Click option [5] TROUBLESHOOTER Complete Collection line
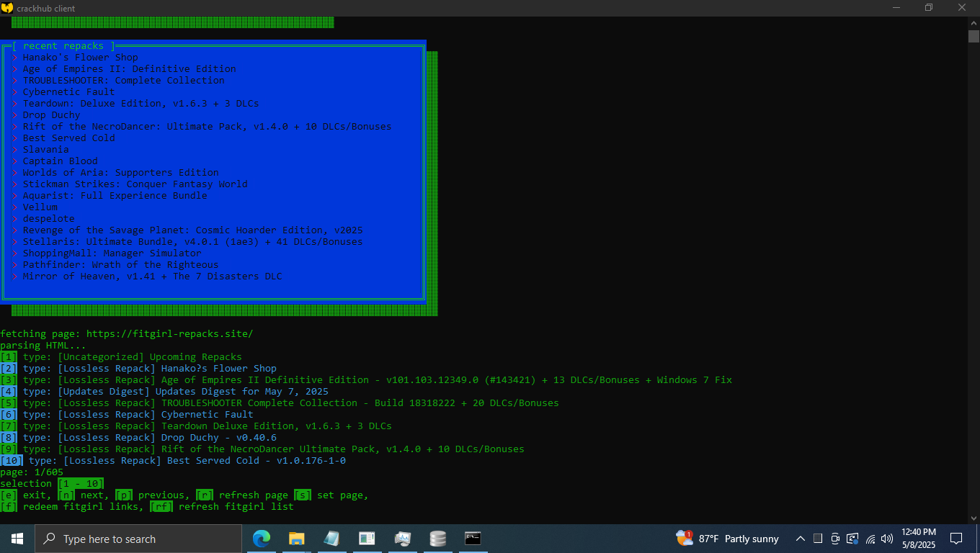Screen dimensions: 980x553 point(280,403)
